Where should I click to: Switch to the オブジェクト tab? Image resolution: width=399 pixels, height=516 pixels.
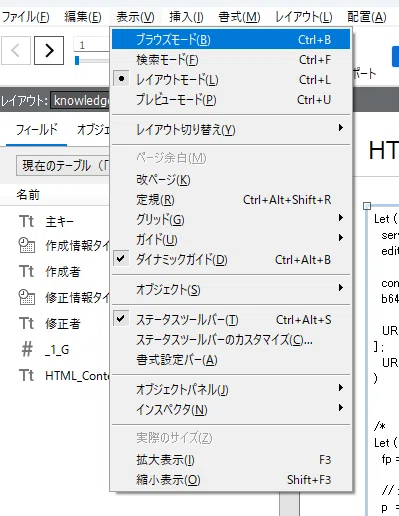pos(93,130)
